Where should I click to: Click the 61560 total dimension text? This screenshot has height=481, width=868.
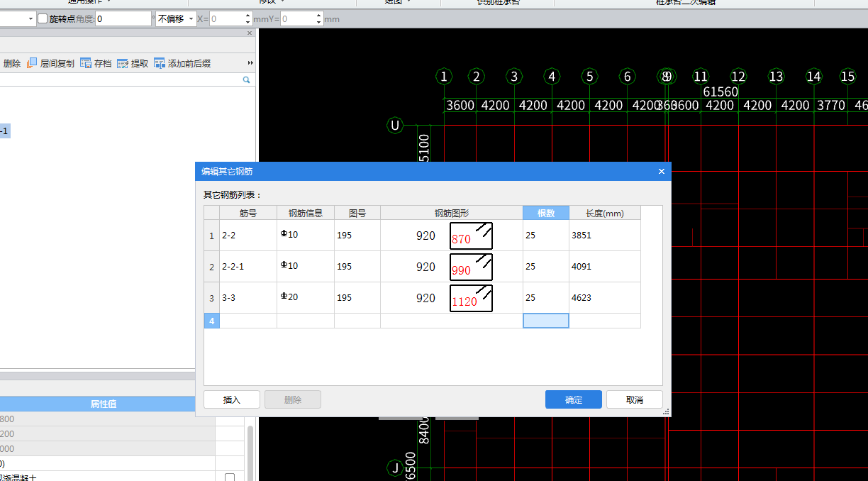point(720,92)
